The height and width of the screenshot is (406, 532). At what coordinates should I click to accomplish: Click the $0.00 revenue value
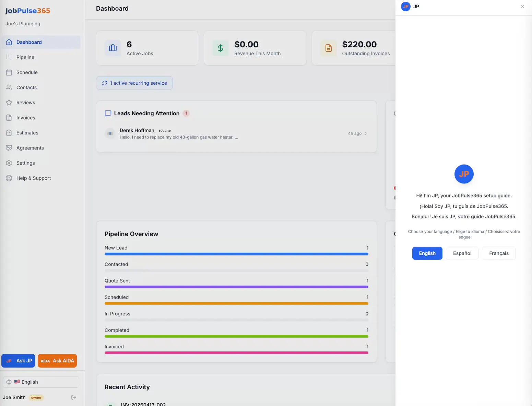[x=246, y=44]
